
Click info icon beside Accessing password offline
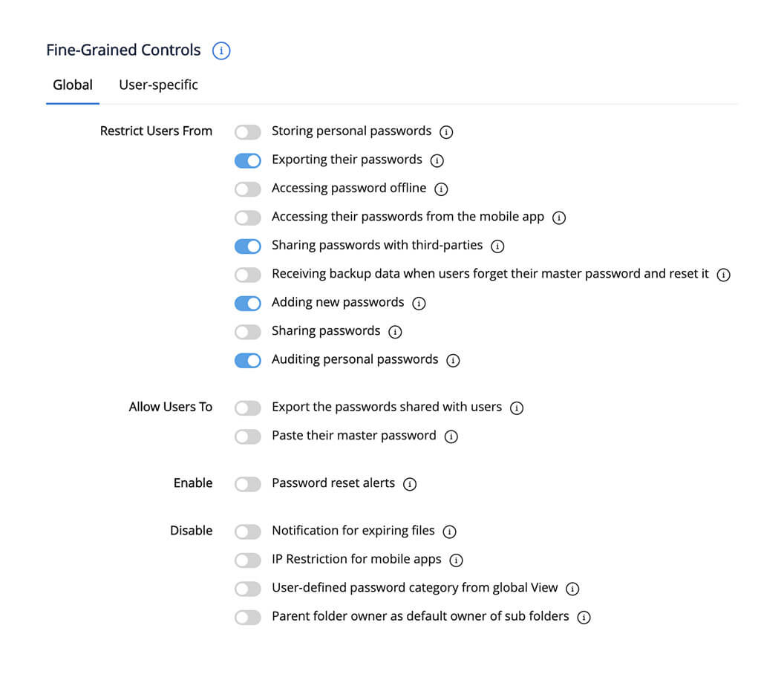[441, 189]
